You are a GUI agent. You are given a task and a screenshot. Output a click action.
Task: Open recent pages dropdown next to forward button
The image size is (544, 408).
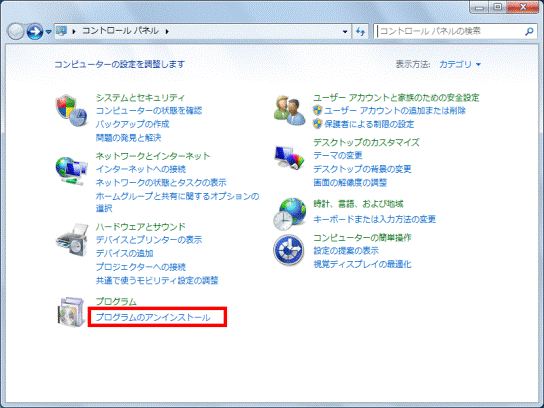49,32
